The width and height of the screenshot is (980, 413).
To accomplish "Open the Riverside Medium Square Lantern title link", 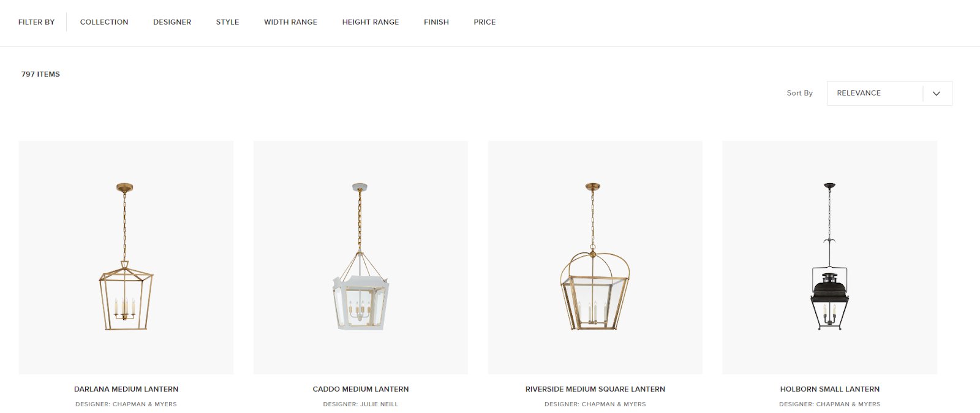I will coord(595,389).
